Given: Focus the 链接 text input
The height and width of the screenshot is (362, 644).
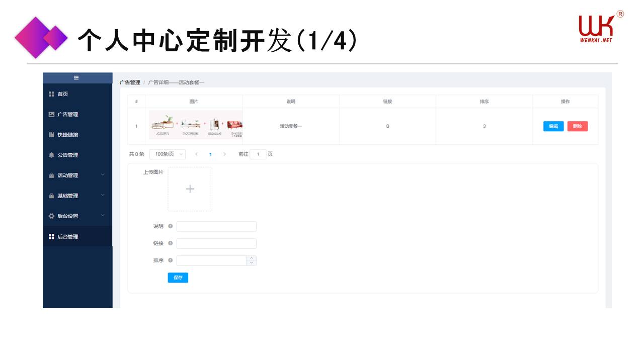Looking at the screenshot, I should [x=216, y=243].
